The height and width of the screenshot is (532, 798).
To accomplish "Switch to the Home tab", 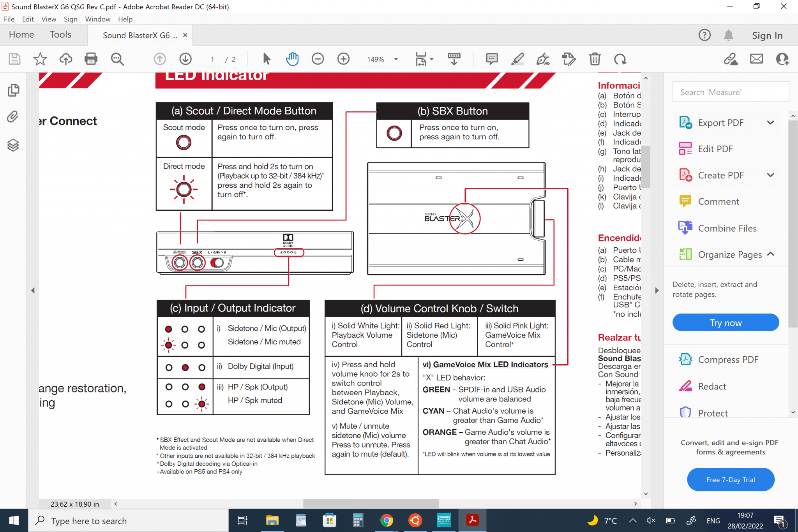I will (x=21, y=35).
